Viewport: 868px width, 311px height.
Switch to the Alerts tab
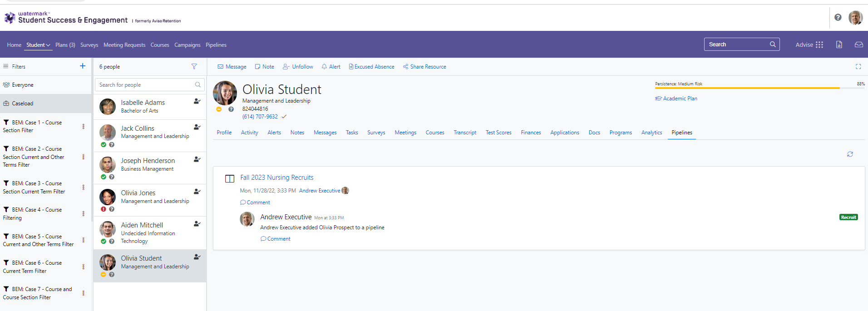click(274, 133)
